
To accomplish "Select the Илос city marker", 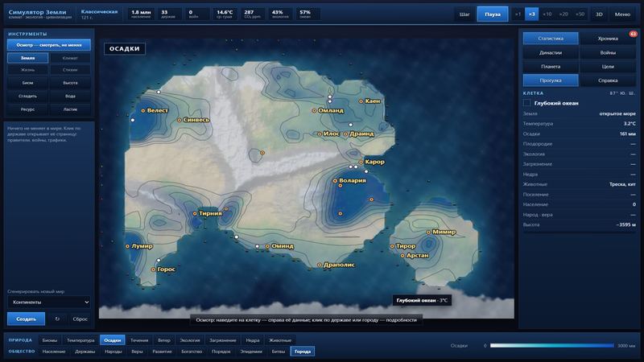I will click(320, 134).
